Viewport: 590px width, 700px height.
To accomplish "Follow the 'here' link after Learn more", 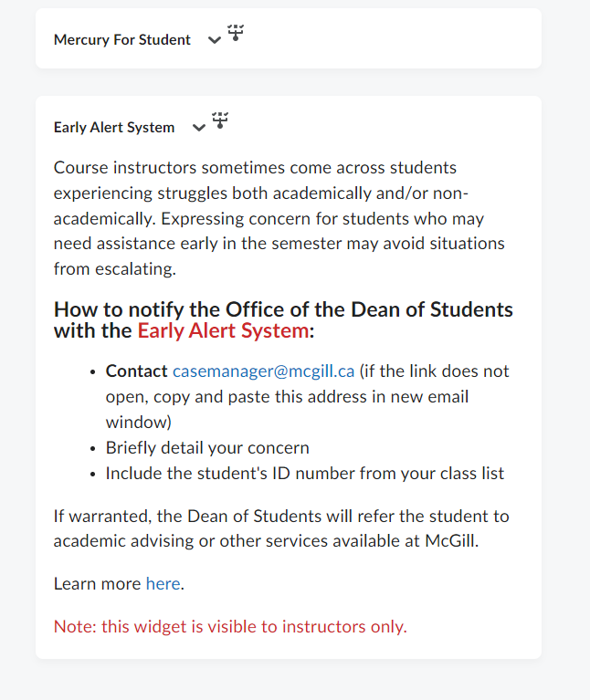I will [x=163, y=583].
